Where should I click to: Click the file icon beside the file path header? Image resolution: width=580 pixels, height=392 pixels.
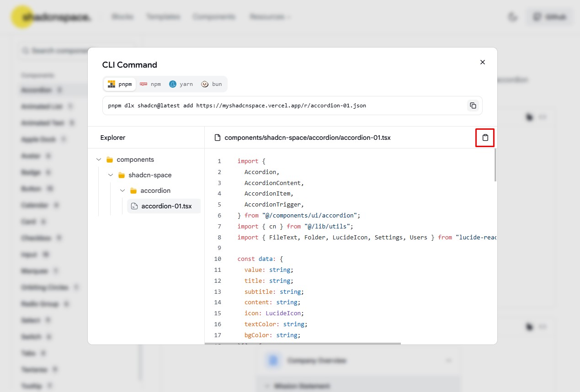point(218,138)
